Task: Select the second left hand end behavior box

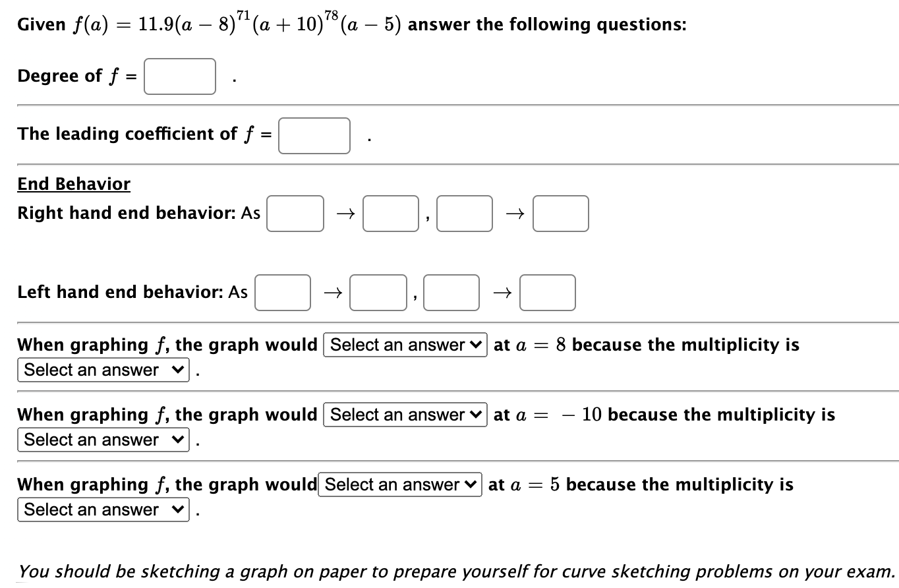Action: (x=378, y=293)
